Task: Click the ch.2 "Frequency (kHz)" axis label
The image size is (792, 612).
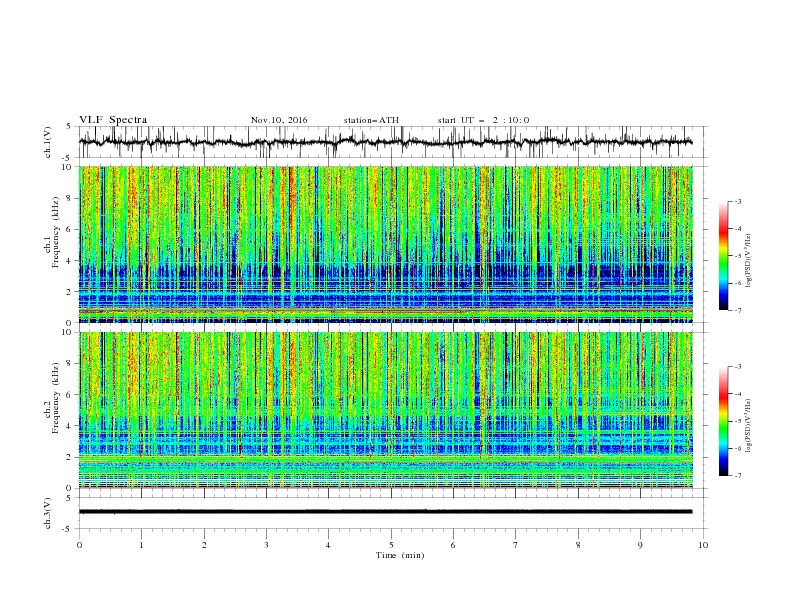Action: (x=56, y=398)
